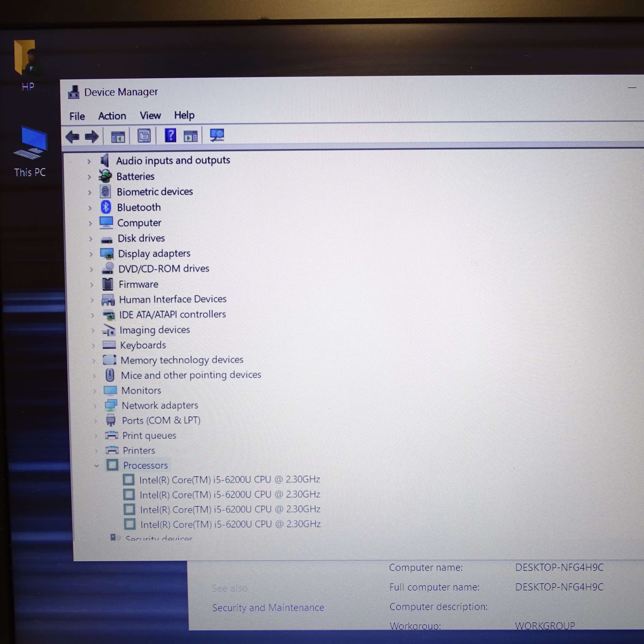Click the Forward arrow toolbar icon
Screen dimensions: 644x644
[92, 137]
